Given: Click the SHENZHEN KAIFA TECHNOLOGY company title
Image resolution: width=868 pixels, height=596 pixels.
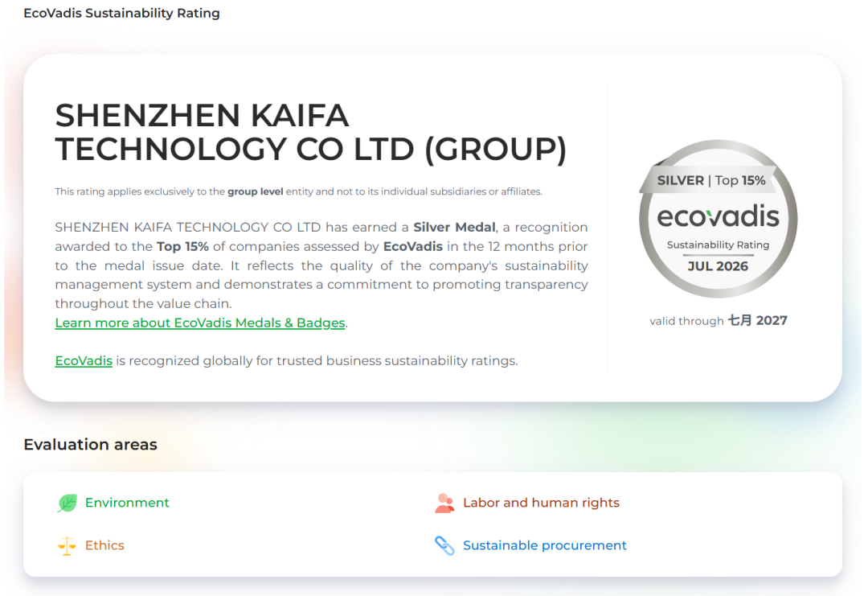Looking at the screenshot, I should 310,133.
